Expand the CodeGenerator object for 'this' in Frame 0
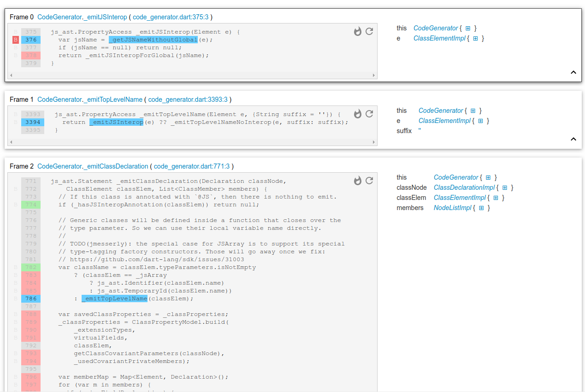Image resolution: width=585 pixels, height=392 pixels. point(468,28)
